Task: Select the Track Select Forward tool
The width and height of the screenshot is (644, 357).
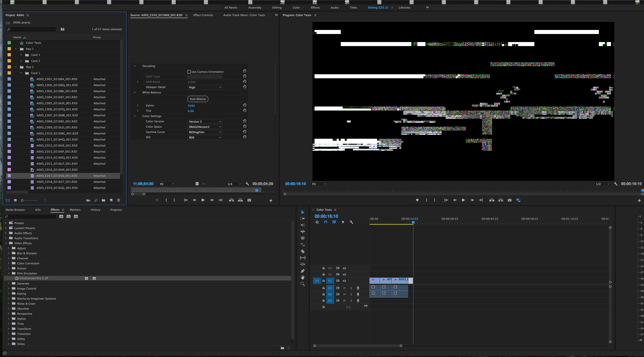Action: (303, 219)
